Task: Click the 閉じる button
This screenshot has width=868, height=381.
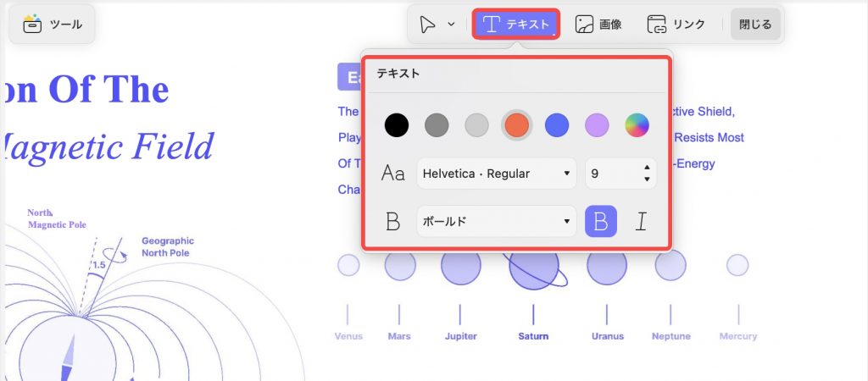Action: point(755,25)
